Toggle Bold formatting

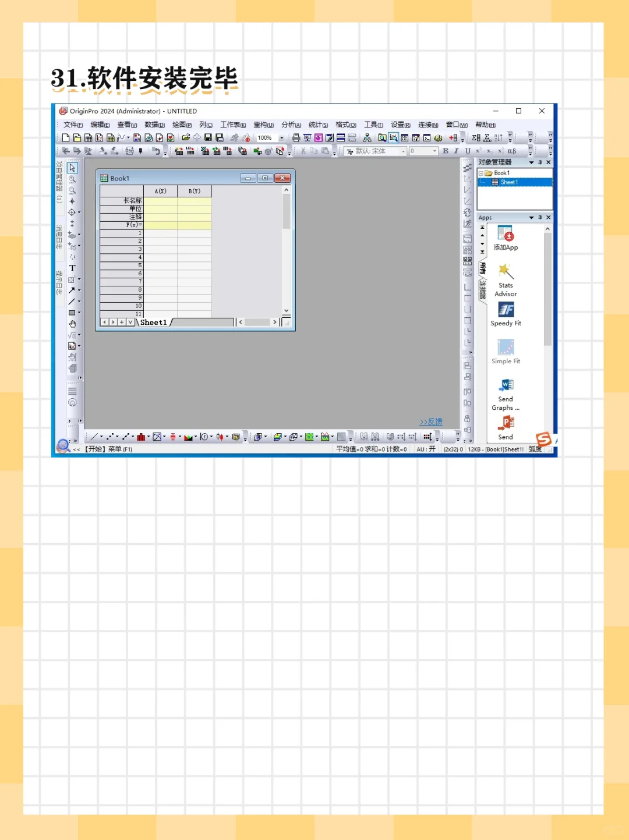446,151
